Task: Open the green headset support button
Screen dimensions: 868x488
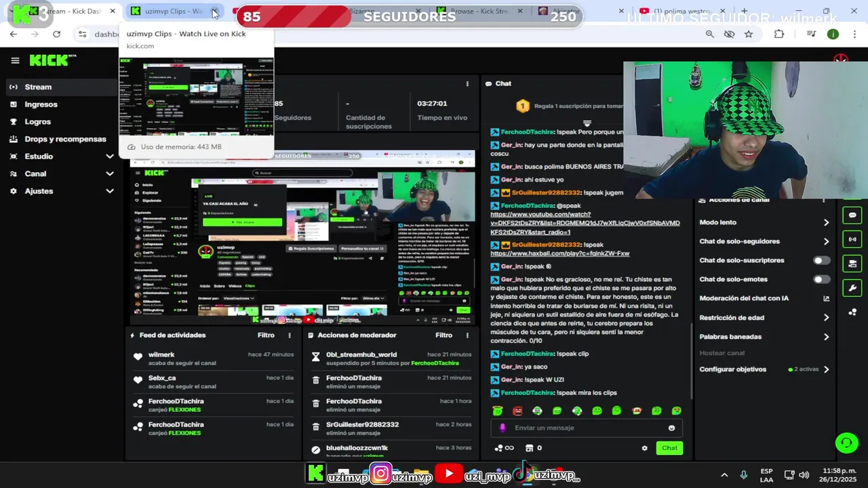Action: point(846,443)
